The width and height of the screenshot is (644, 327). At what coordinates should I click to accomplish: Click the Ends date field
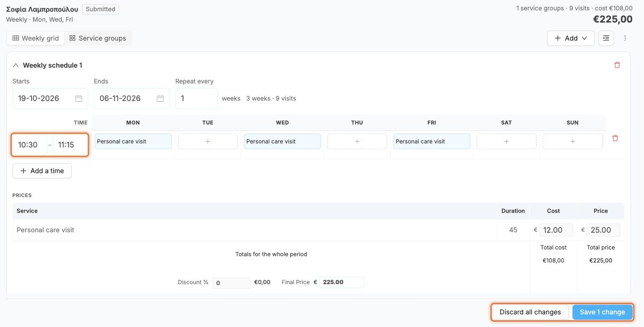pyautogui.click(x=132, y=98)
